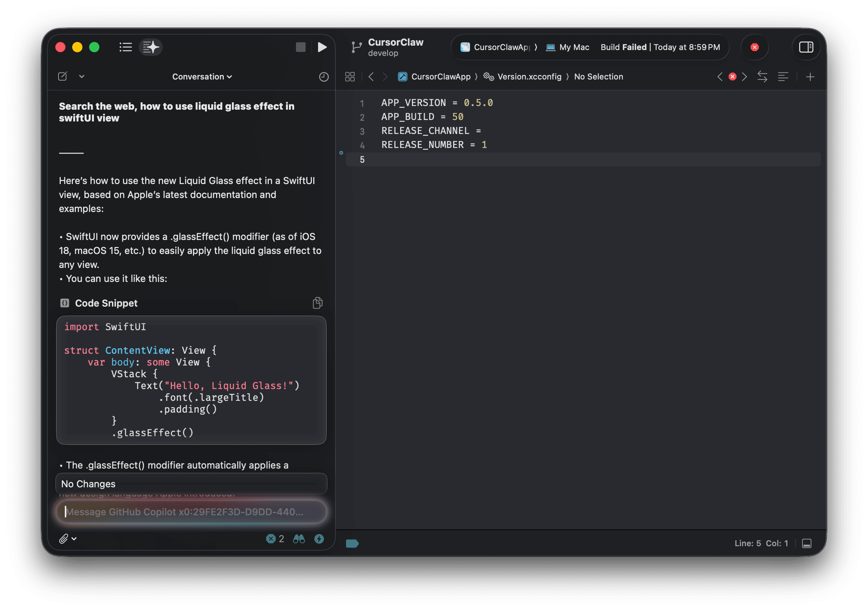868x611 pixels.
Task: Copy the Code Snippet
Action: pos(318,303)
